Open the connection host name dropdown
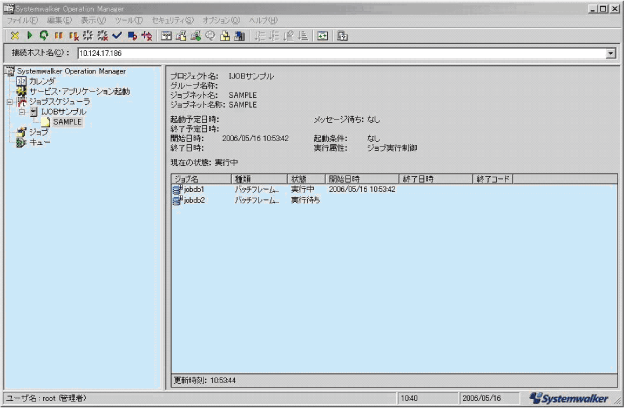The width and height of the screenshot is (624, 408). pyautogui.click(x=610, y=53)
